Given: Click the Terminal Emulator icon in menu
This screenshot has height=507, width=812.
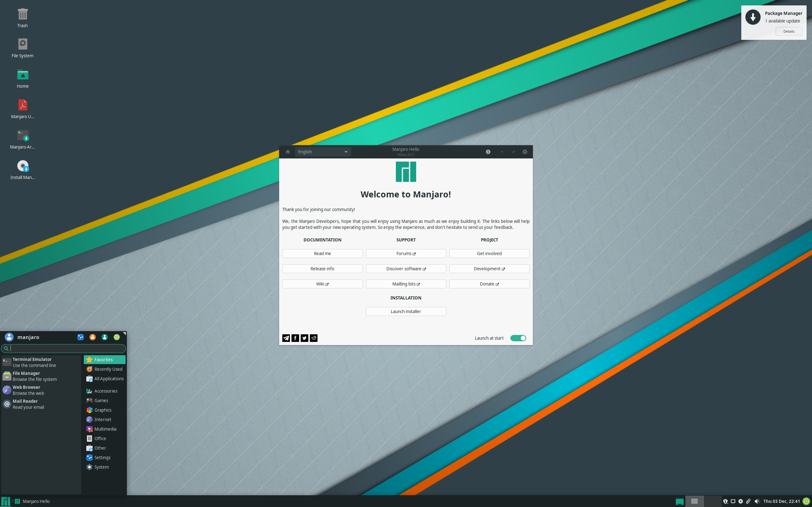Looking at the screenshot, I should pos(6,362).
